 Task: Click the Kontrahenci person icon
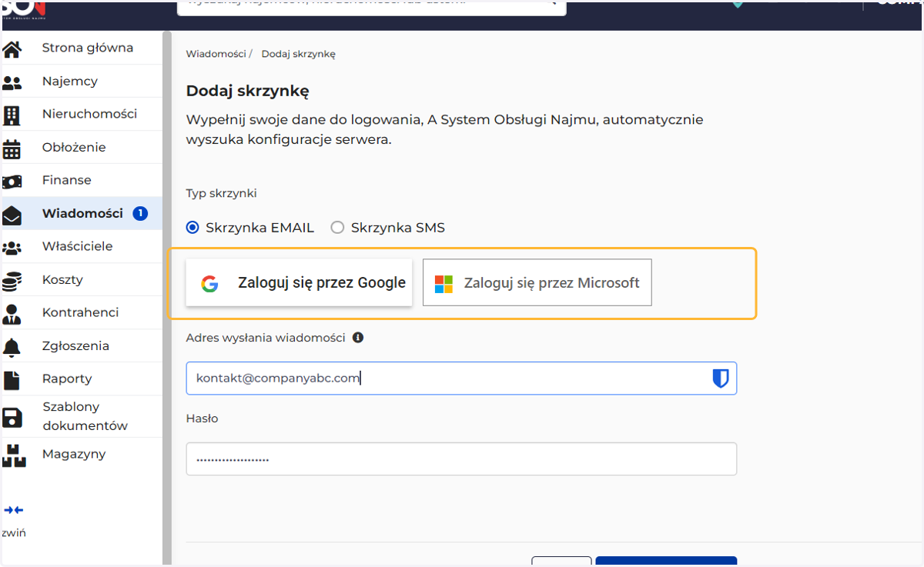coord(12,314)
